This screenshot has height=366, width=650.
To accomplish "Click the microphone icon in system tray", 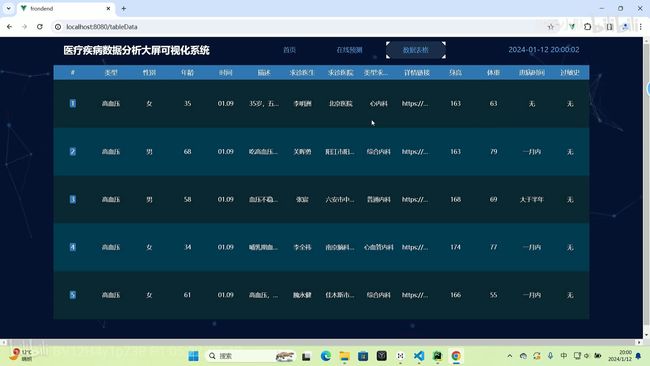I will coord(550,356).
